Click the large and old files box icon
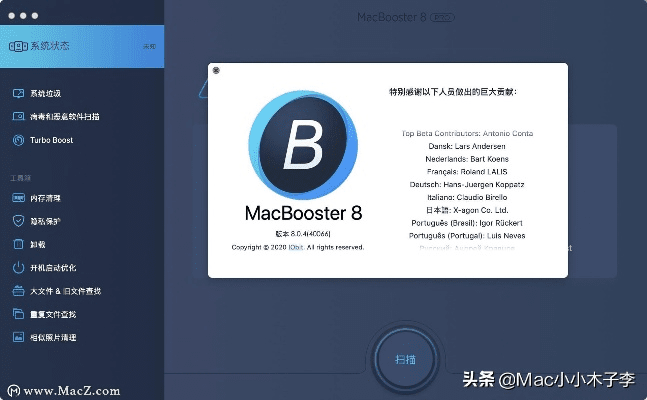This screenshot has width=647, height=400. (x=18, y=291)
